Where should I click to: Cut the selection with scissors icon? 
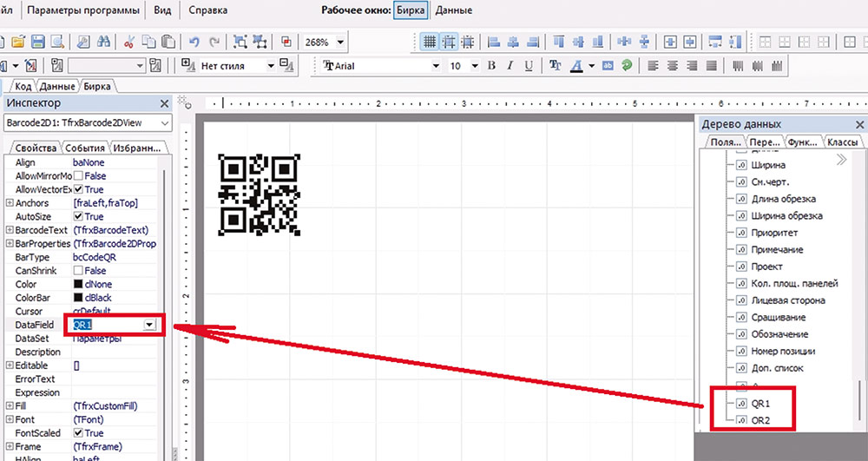tap(129, 42)
